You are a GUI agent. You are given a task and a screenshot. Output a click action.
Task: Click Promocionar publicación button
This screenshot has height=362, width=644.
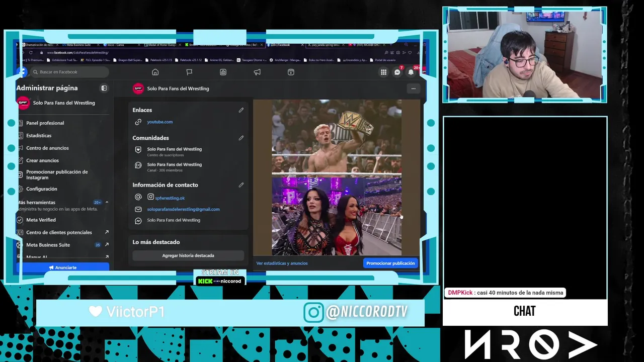coord(390,263)
